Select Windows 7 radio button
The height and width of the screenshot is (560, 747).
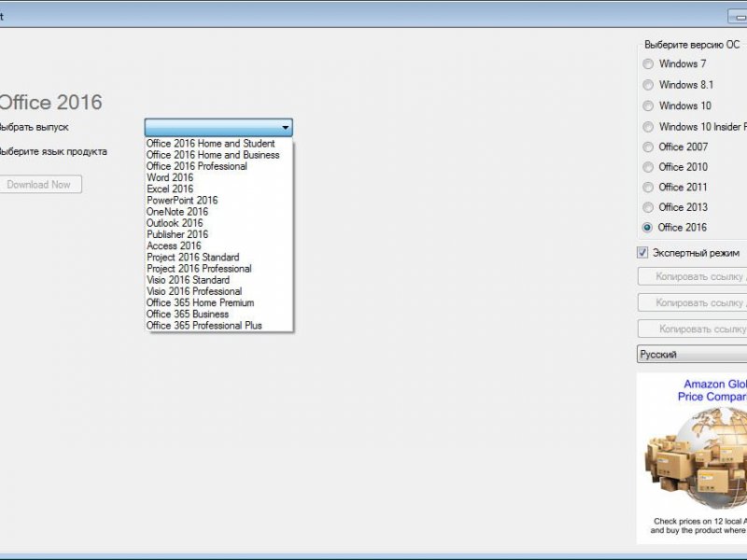648,63
